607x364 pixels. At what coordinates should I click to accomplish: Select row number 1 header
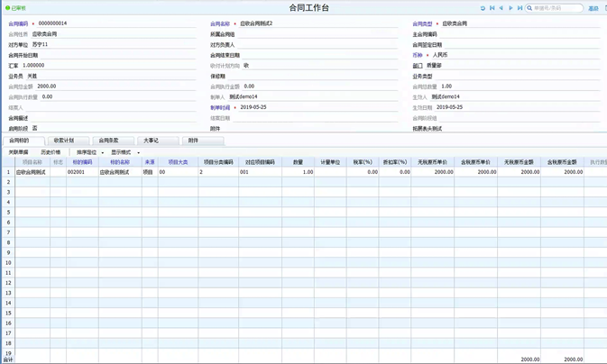(x=8, y=172)
